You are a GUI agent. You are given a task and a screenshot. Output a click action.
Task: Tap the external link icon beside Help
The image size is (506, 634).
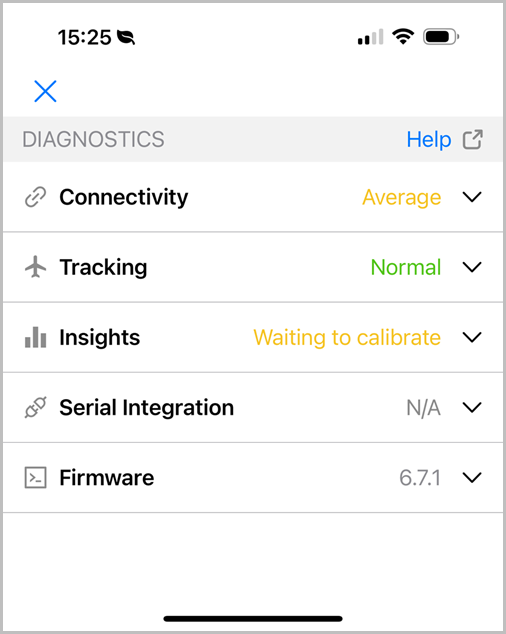(473, 139)
